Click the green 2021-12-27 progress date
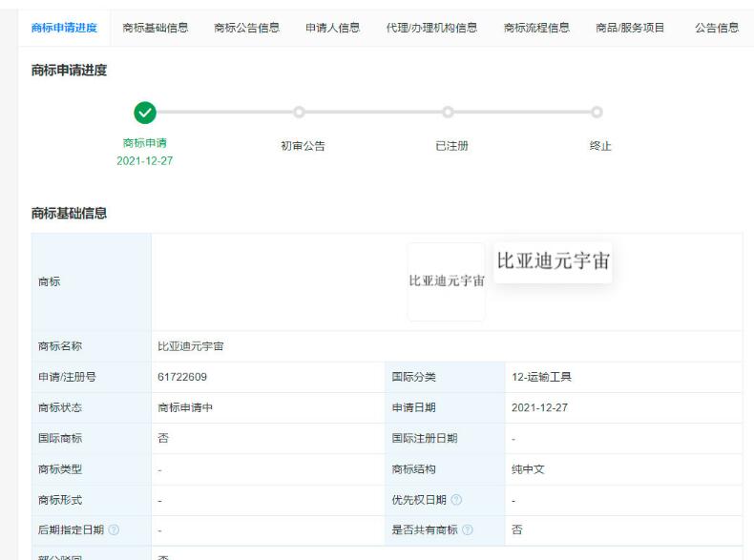Viewport: 754px width, 560px height. coord(145,161)
